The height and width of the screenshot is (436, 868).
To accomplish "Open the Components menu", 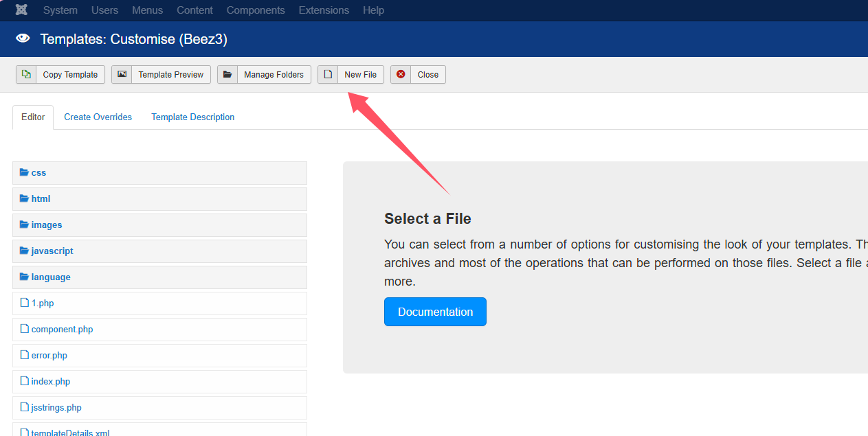I will pos(256,10).
